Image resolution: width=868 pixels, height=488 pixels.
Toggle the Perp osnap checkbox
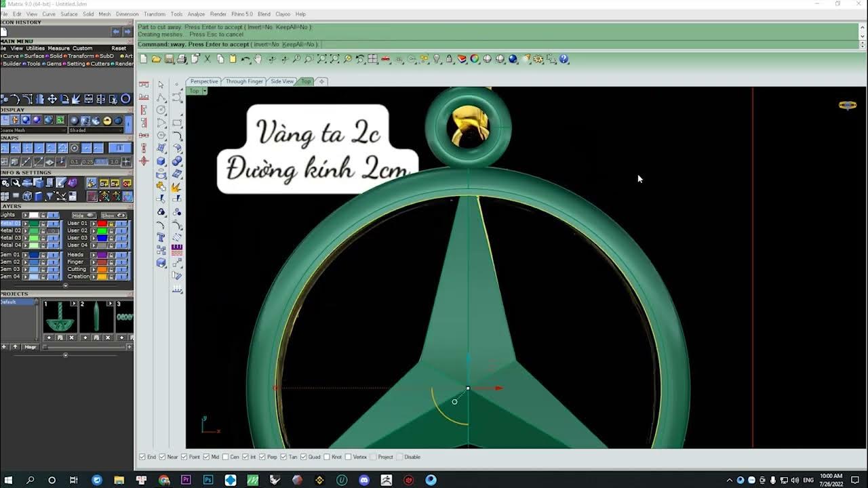point(262,457)
